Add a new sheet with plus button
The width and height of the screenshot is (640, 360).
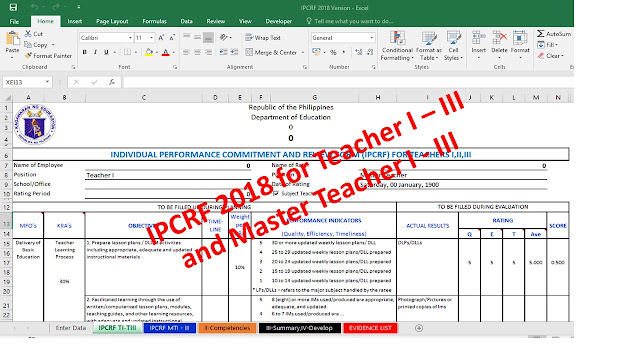pyautogui.click(x=419, y=328)
